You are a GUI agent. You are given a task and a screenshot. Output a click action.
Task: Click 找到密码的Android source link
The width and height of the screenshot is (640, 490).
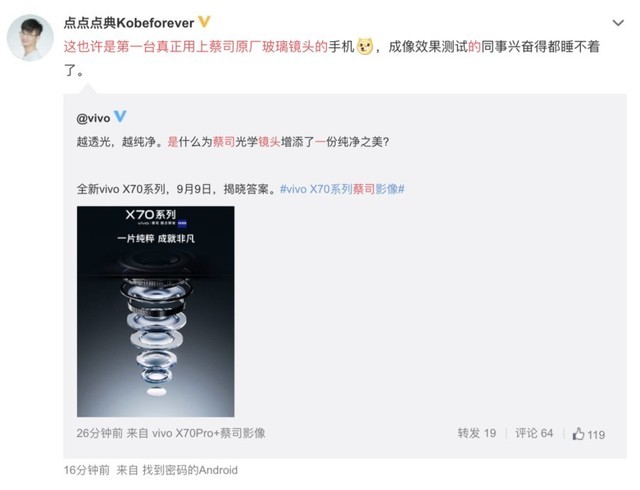(190, 470)
